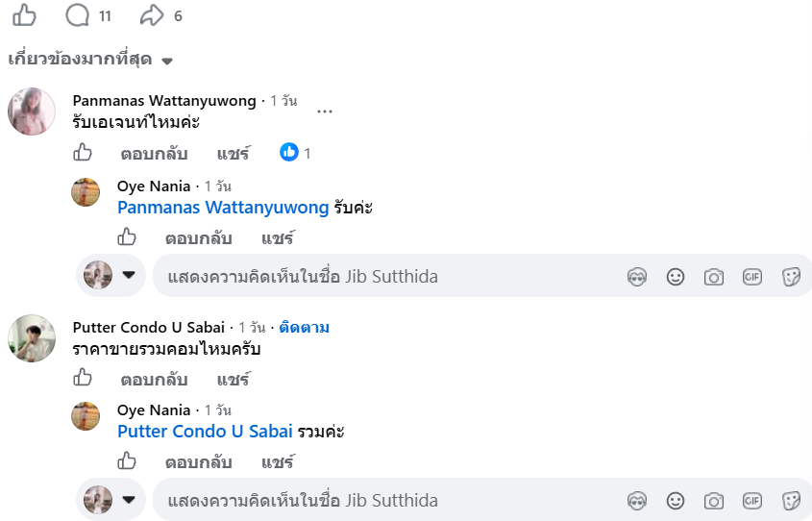Share the post using arrow icon

click(152, 15)
